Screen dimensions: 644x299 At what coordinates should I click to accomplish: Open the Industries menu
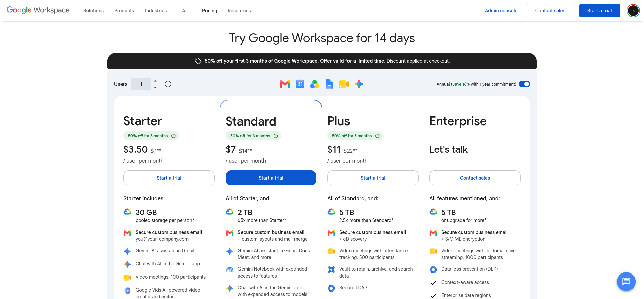pos(156,11)
